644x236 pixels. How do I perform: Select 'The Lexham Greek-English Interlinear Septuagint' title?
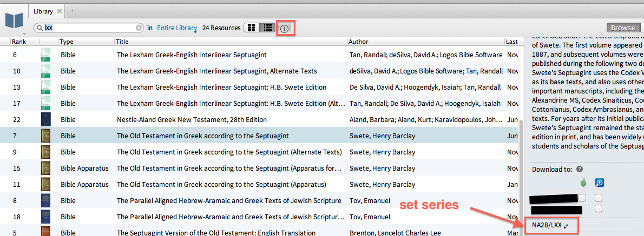click(192, 55)
